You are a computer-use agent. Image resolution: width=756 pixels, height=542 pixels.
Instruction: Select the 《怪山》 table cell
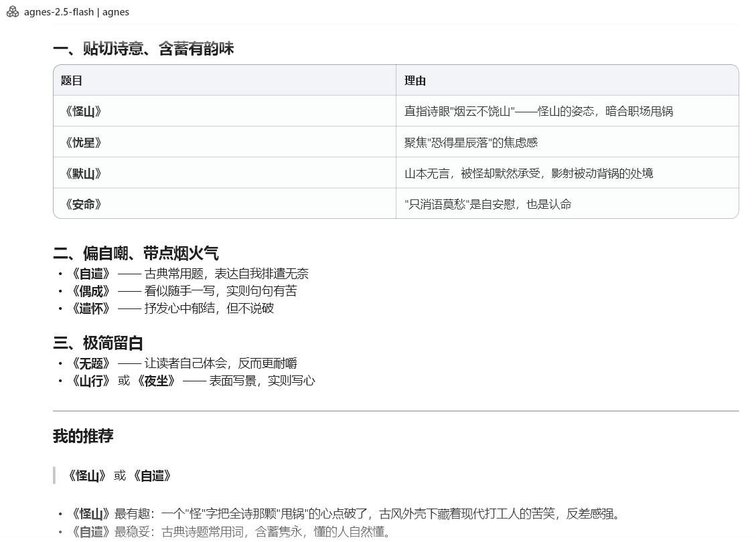click(x=225, y=111)
